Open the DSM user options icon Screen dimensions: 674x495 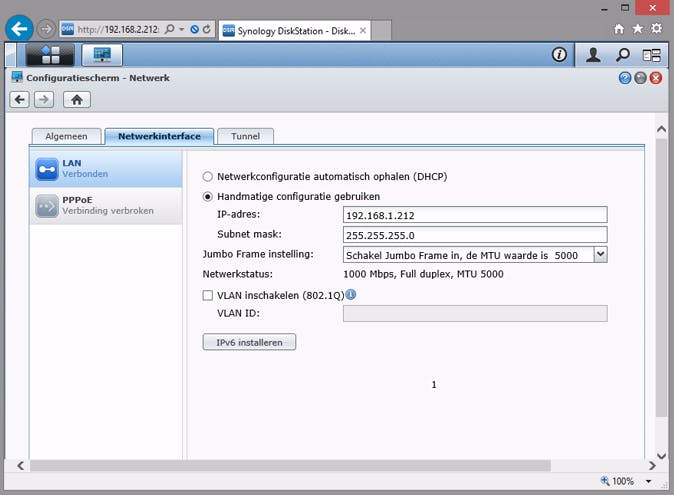click(593, 55)
